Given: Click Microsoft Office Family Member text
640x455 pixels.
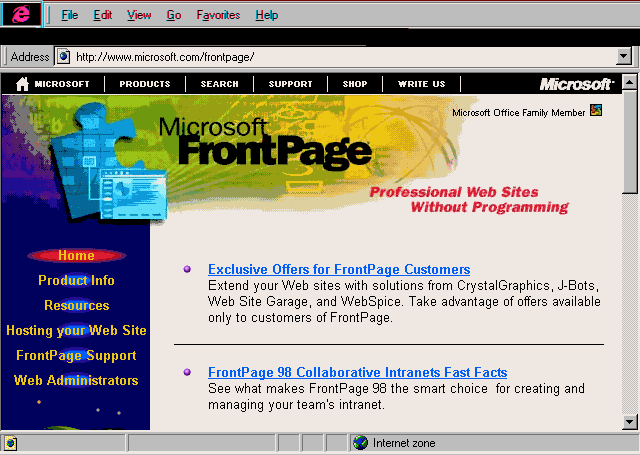Looking at the screenshot, I should pyautogui.click(x=518, y=113).
